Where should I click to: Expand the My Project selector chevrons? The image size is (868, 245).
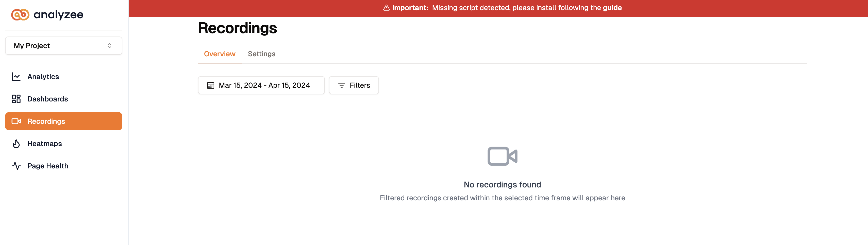pyautogui.click(x=109, y=46)
